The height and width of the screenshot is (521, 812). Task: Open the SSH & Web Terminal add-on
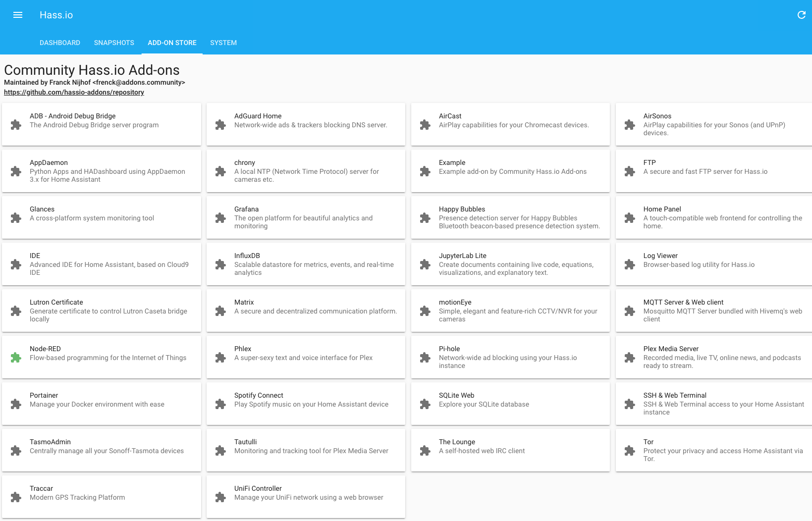click(713, 404)
